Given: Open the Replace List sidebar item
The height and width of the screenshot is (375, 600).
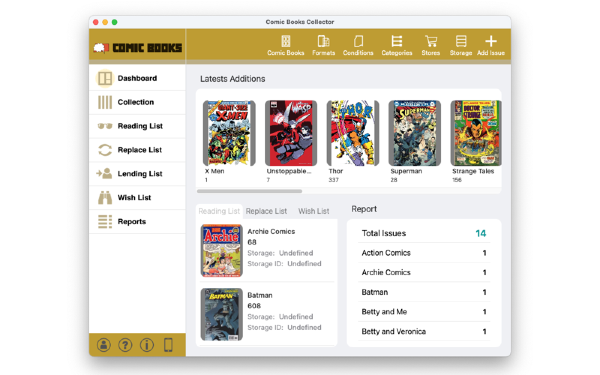Looking at the screenshot, I should tap(137, 150).
